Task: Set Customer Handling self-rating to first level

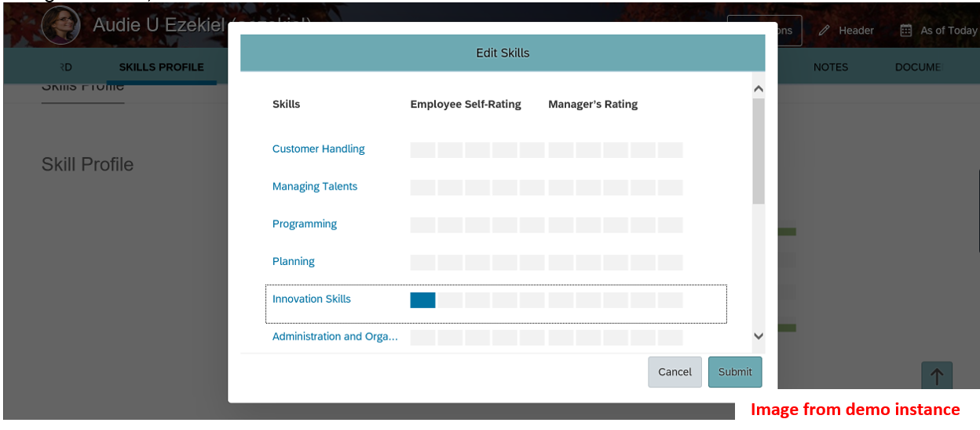Action: click(x=422, y=149)
